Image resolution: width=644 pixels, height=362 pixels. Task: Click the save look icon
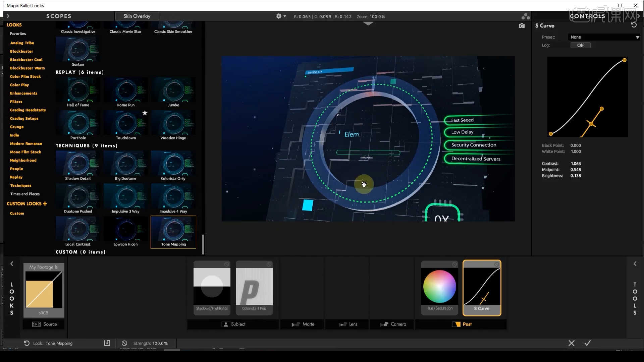coord(107,343)
